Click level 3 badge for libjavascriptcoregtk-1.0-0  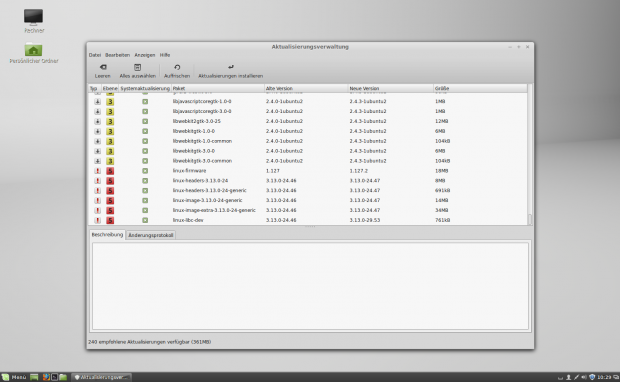(110, 102)
